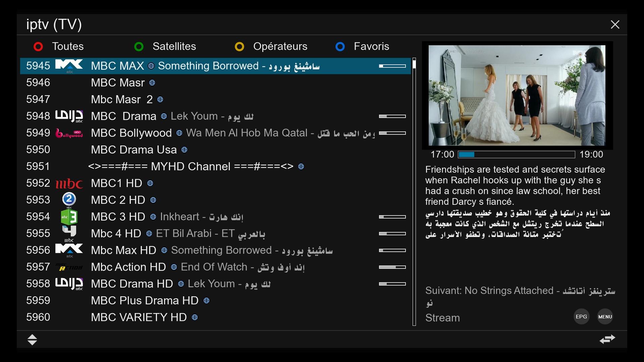Click the red mbc logo for MBC1 HD
This screenshot has width=644, height=362.
click(x=69, y=183)
